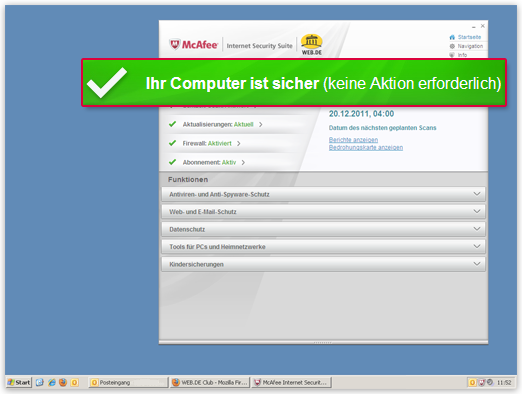Open the Berichte anzeigen link
This screenshot has width=522, height=394.
[x=353, y=140]
